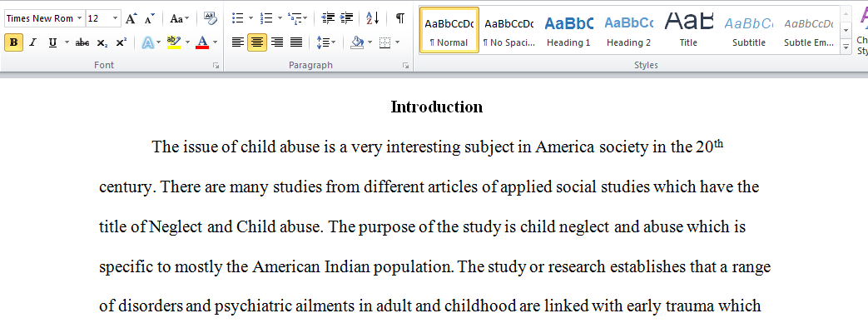
Task: Toggle Show/Hide paragraph marks
Action: (399, 19)
